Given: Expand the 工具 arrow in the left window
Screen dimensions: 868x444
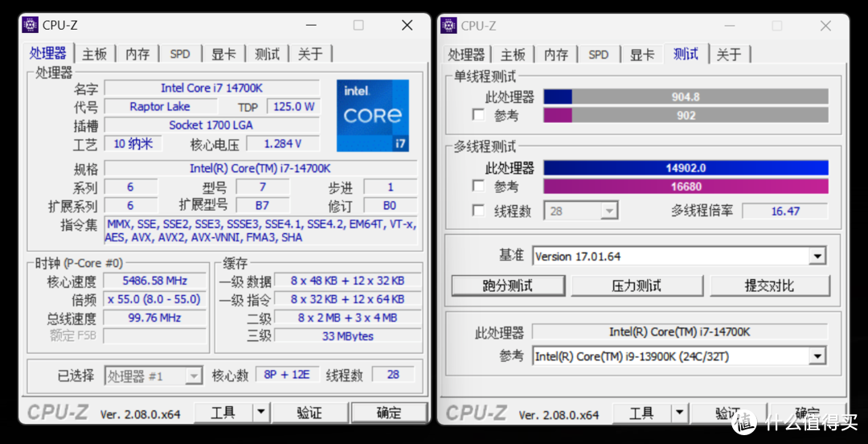Looking at the screenshot, I should point(261,413).
